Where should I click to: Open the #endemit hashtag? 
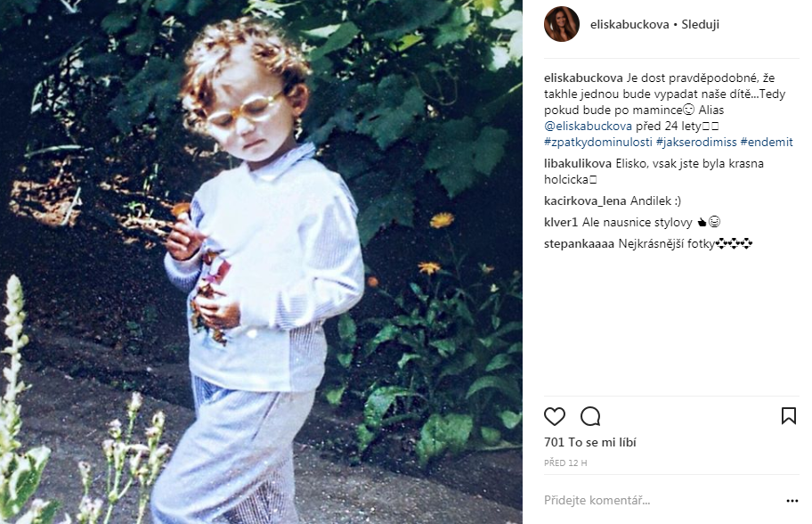pyautogui.click(x=767, y=142)
